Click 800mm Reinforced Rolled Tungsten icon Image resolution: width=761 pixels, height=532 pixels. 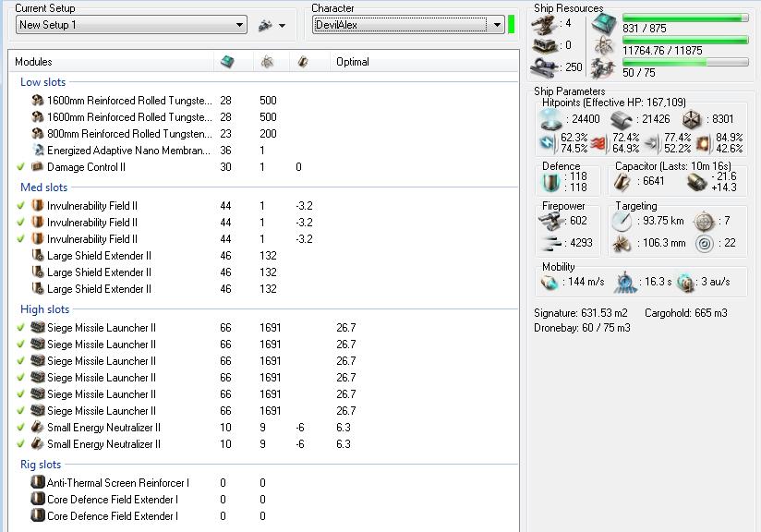37,133
